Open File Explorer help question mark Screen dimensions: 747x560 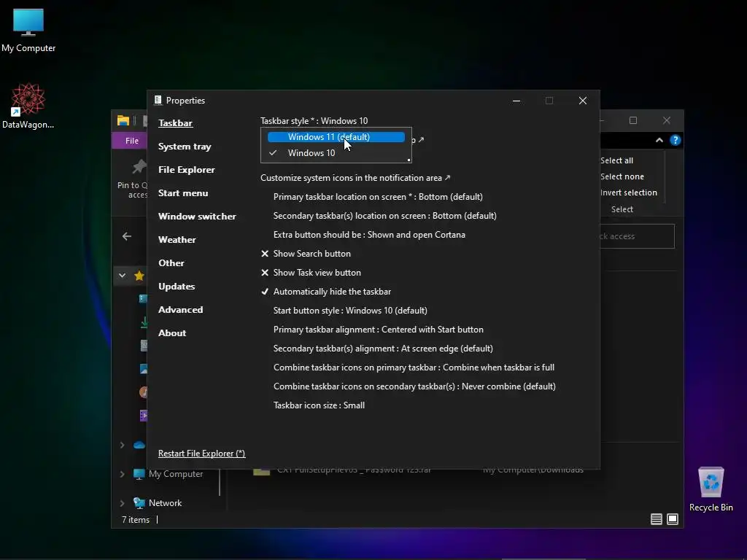(x=675, y=140)
